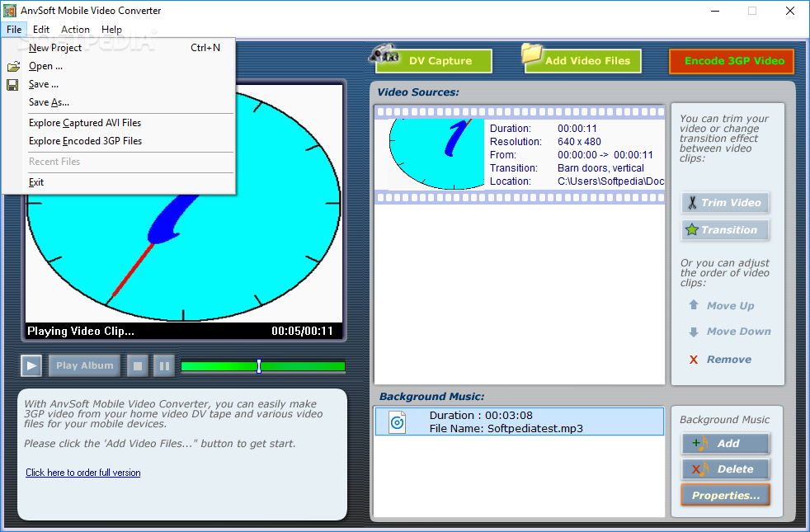Click Encode 3GP Video button
This screenshot has height=532, width=810.
tap(732, 61)
